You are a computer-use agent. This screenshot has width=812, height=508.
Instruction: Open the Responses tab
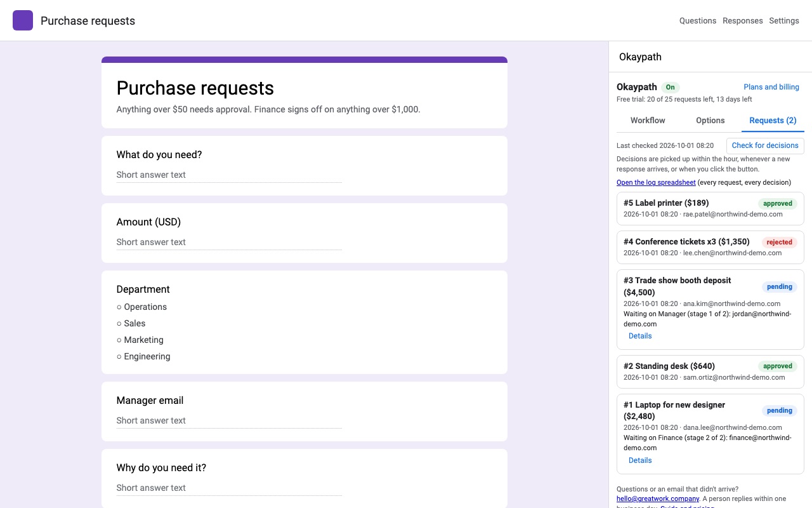743,20
